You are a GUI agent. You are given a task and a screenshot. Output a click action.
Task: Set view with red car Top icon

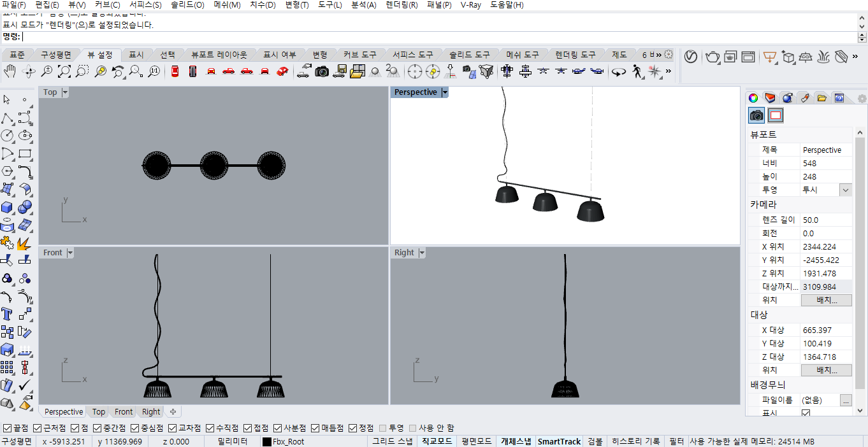click(x=175, y=71)
